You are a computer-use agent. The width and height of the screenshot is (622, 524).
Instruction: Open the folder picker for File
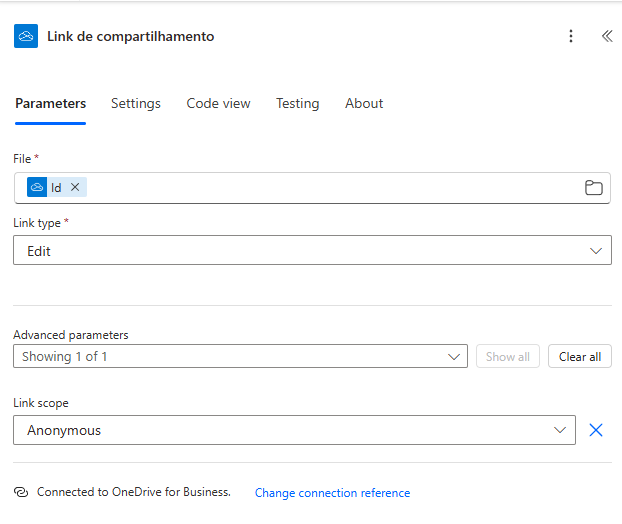tap(593, 188)
